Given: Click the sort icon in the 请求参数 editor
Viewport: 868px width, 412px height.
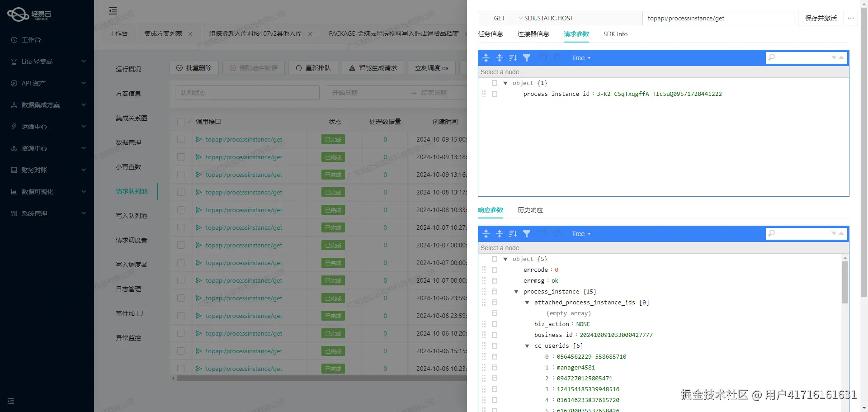Looking at the screenshot, I should [x=513, y=58].
